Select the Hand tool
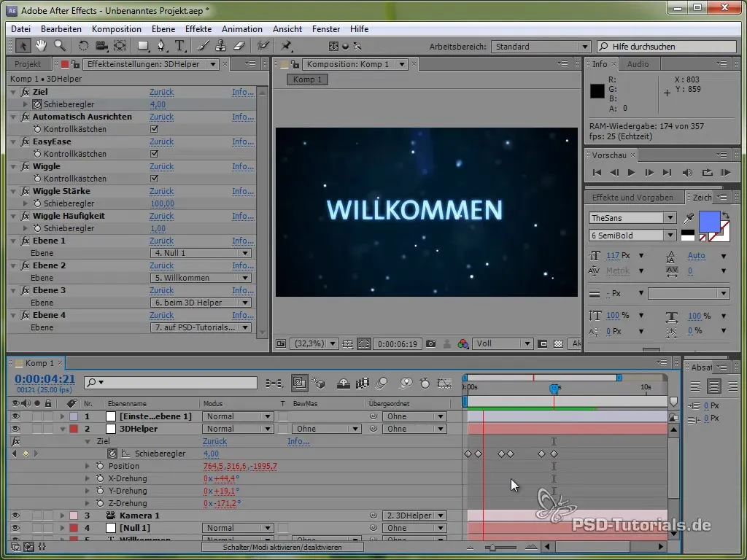The width and height of the screenshot is (747, 560). pyautogui.click(x=41, y=46)
